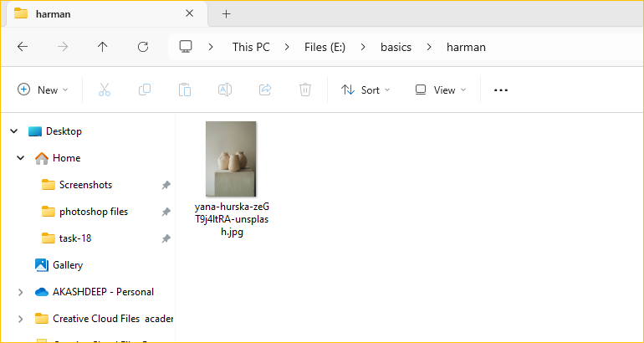
Task: Add a new tab with plus button
Action: [226, 13]
